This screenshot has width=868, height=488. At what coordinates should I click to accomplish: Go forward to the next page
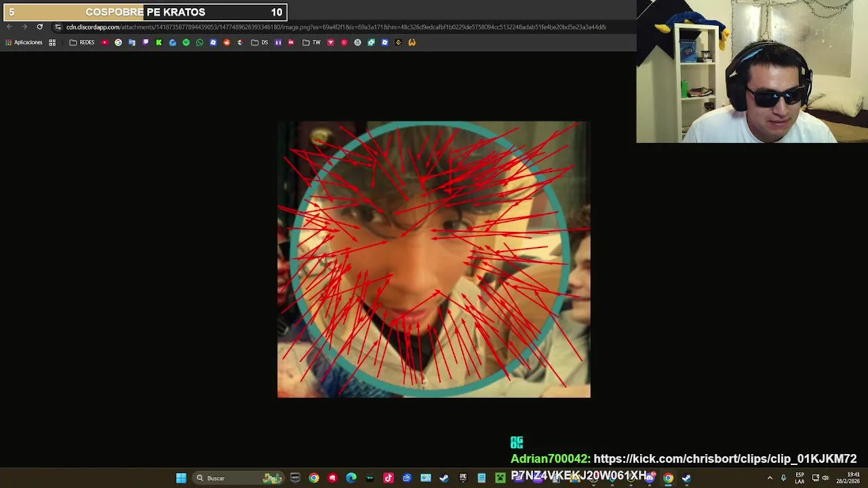[24, 27]
